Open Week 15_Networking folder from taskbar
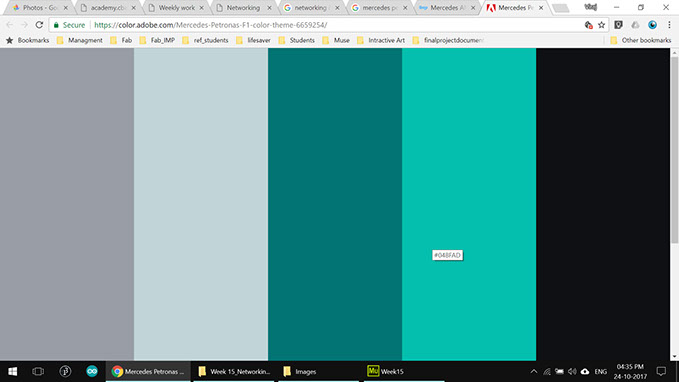Viewport: 679px width, 382px height. (x=233, y=371)
